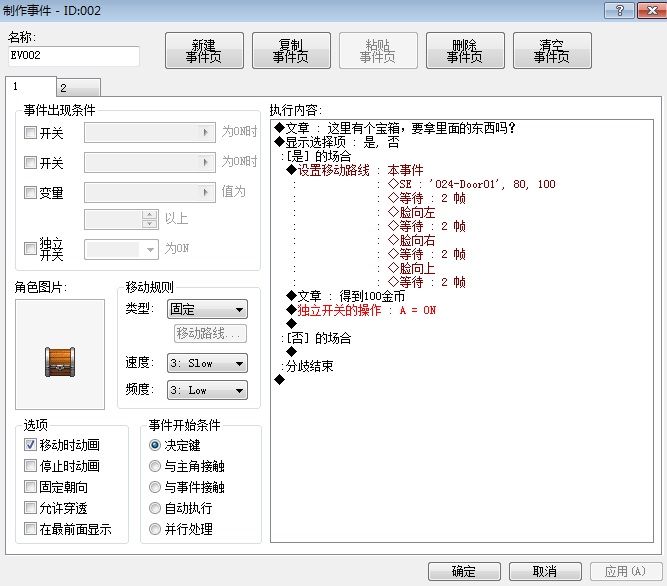
Task: Open the second 开关 selector field
Action: coord(150,162)
